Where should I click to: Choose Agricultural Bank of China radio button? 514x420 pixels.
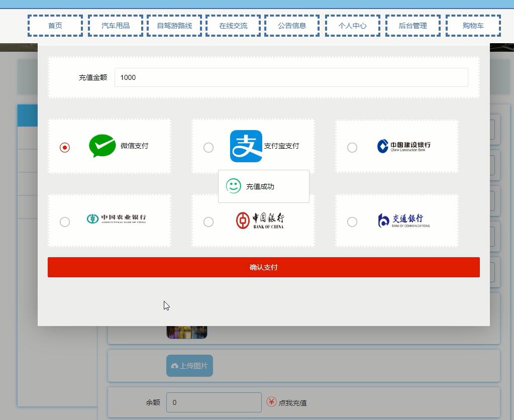(x=65, y=222)
